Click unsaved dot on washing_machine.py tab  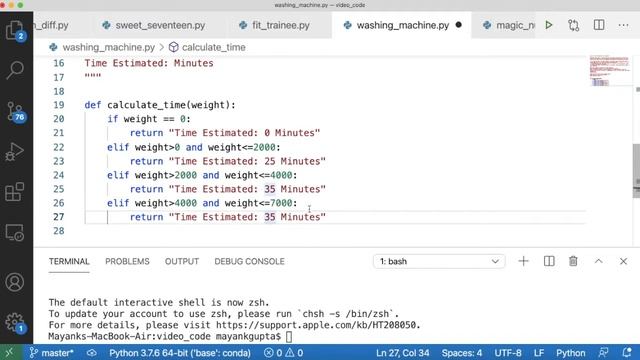(x=459, y=25)
